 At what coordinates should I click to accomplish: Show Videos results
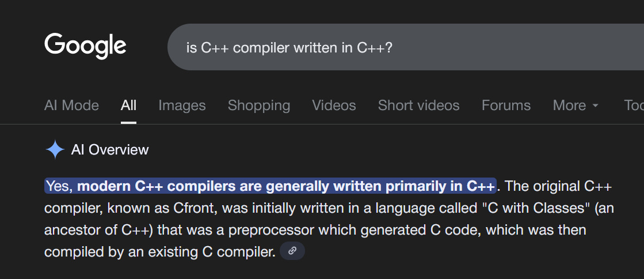[334, 105]
